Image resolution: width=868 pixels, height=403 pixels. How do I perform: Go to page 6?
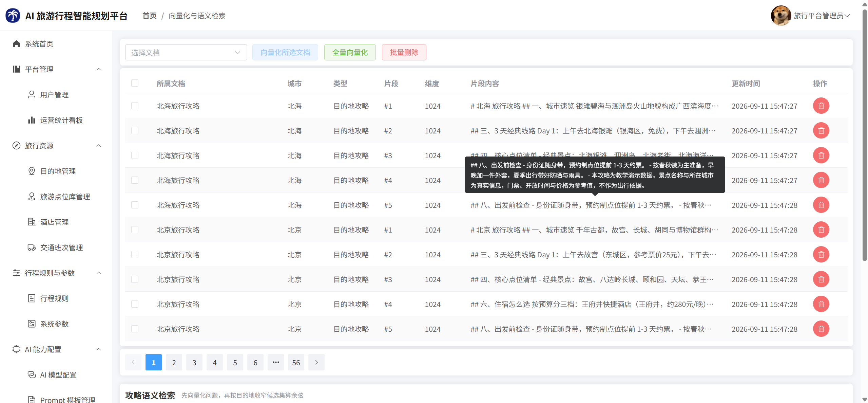tap(255, 362)
